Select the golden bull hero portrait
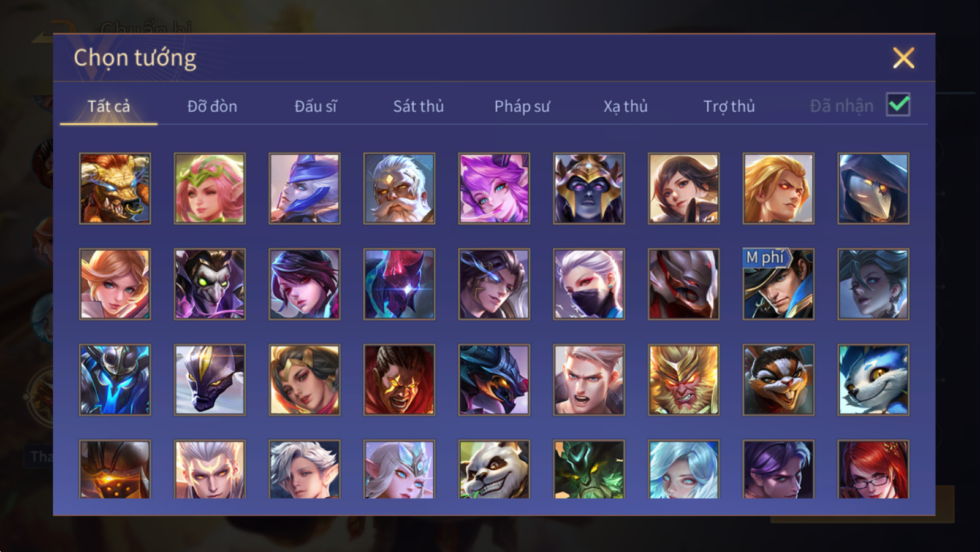Viewport: 980px width, 552px height. [115, 188]
